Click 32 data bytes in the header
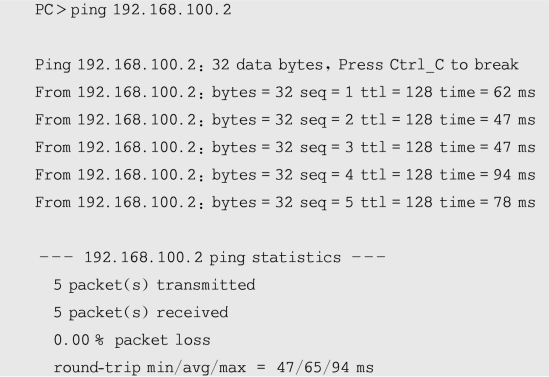Screen dimensions: 549x377 pyautogui.click(x=267, y=65)
